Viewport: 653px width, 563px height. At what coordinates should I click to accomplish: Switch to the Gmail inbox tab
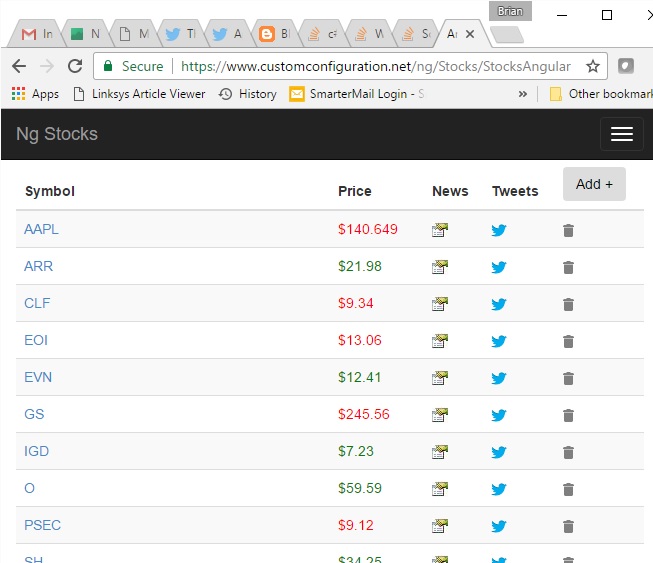click(x=37, y=34)
